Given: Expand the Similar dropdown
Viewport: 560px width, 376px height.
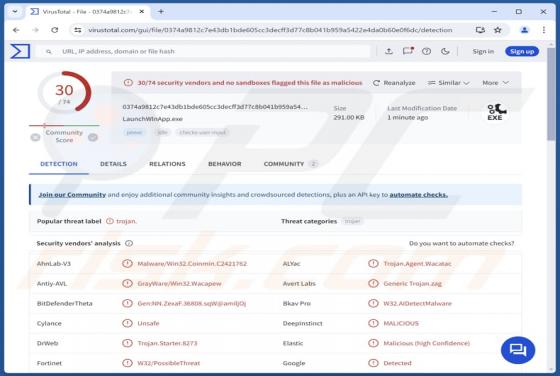Looking at the screenshot, I should [448, 83].
